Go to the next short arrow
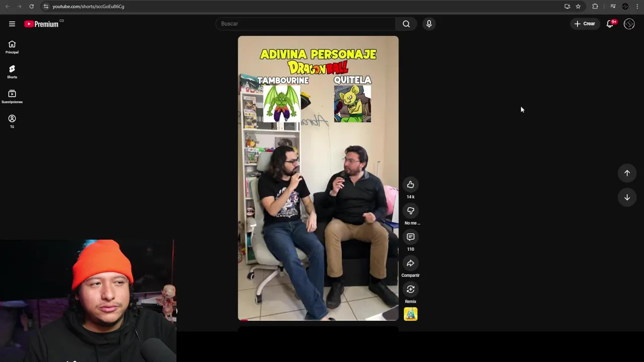The width and height of the screenshot is (644, 362). coord(627,197)
